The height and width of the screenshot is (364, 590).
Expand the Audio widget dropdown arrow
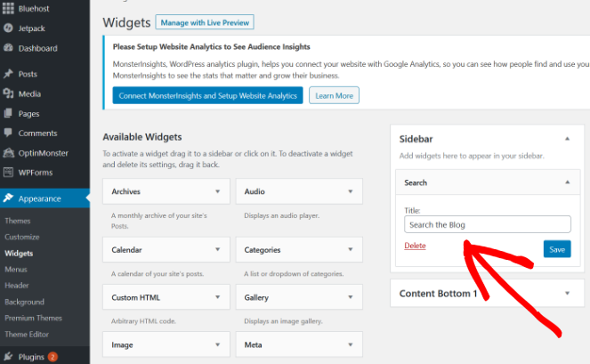pyautogui.click(x=350, y=191)
